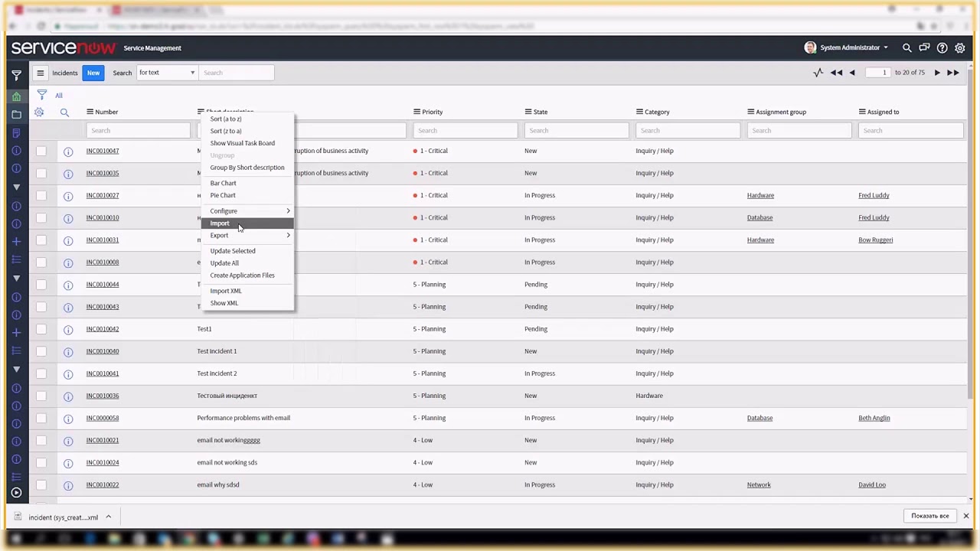Jump to last page of the list

(x=953, y=73)
